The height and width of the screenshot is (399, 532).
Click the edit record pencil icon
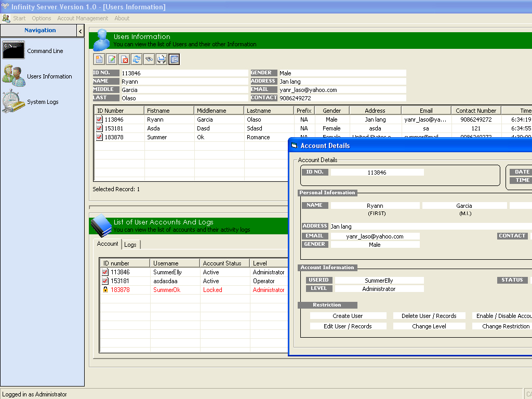click(x=111, y=59)
